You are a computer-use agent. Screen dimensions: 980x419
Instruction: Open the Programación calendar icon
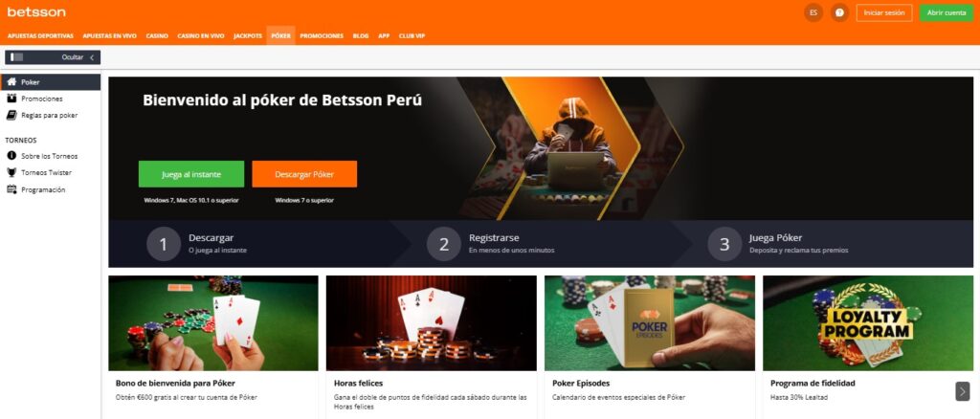pyautogui.click(x=11, y=189)
